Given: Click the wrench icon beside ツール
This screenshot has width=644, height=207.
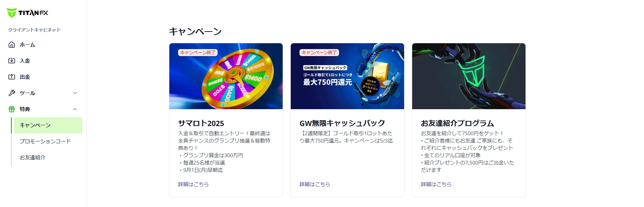Looking at the screenshot, I should (x=12, y=93).
